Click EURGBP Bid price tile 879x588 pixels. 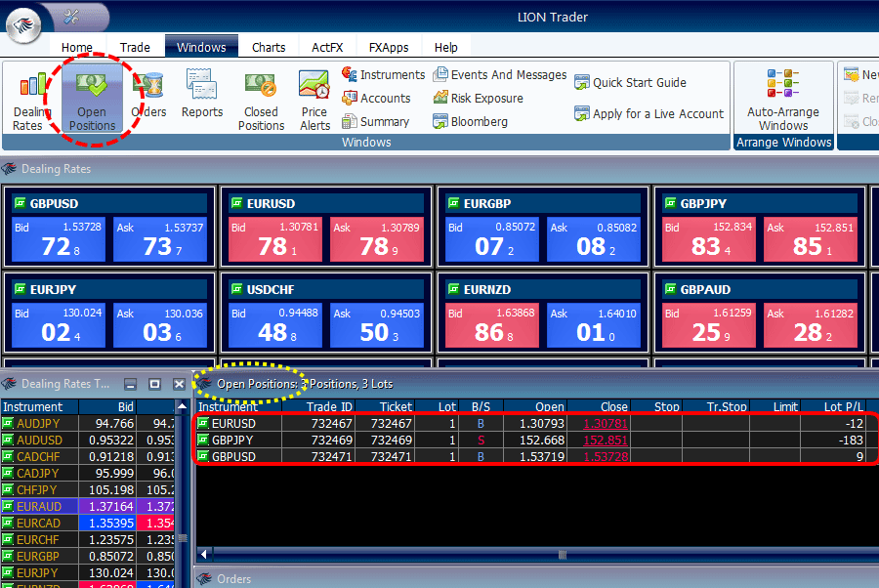coord(492,239)
